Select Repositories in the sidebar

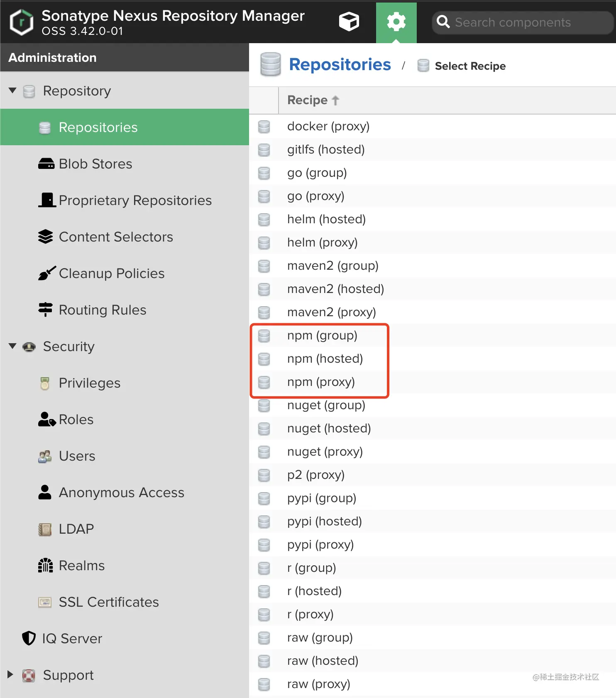pos(125,127)
